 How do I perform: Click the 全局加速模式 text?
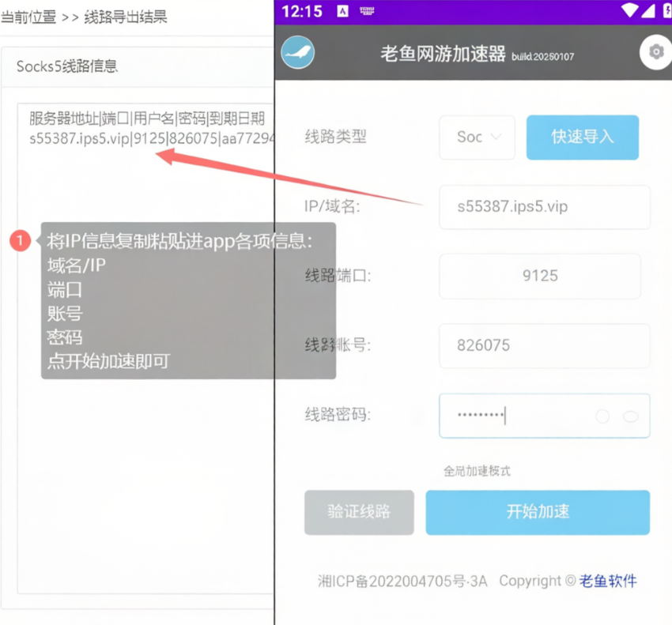477,471
